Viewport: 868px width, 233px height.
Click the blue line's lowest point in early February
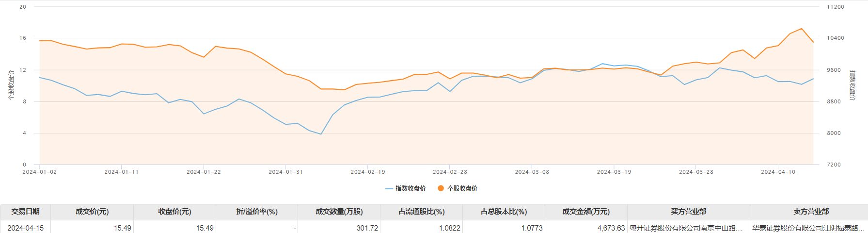click(321, 134)
